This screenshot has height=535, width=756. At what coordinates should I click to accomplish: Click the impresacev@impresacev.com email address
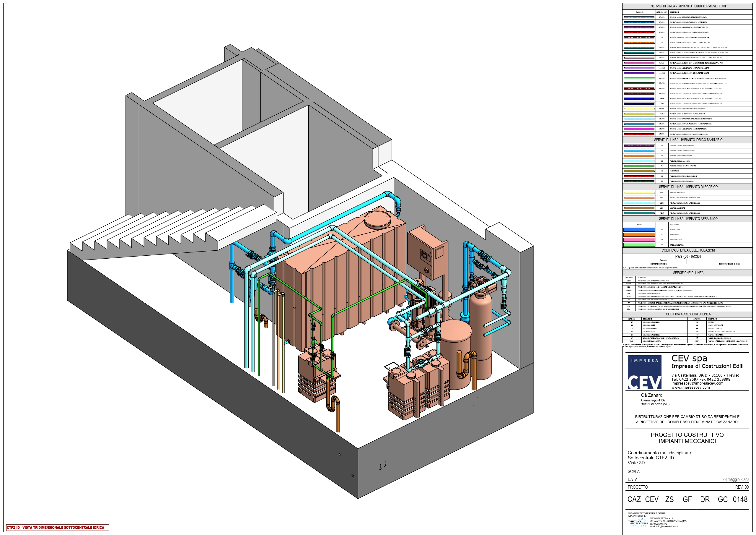tap(698, 383)
